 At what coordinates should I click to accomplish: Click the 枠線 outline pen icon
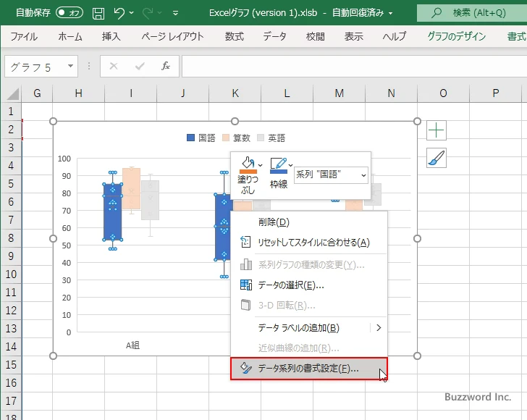(279, 165)
